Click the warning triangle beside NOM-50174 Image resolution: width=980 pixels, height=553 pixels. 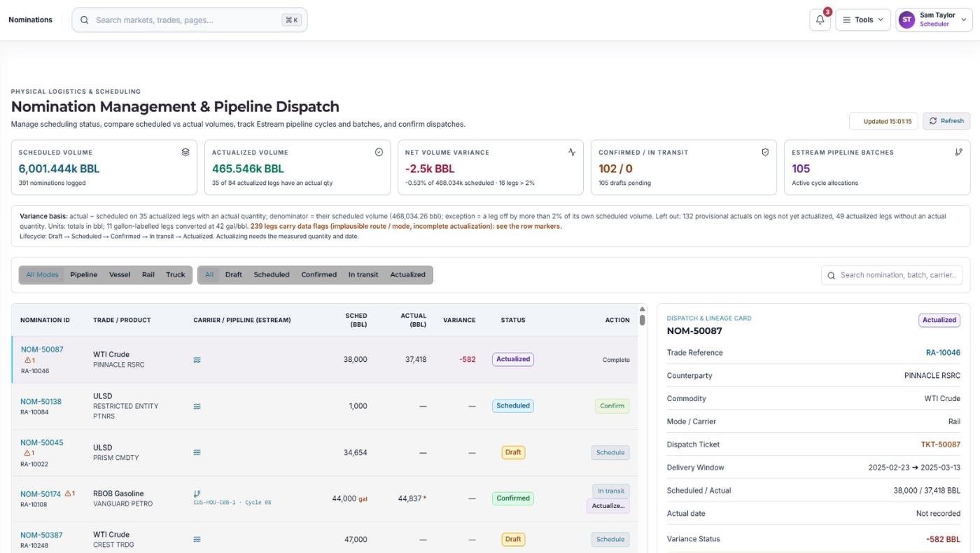68,493
